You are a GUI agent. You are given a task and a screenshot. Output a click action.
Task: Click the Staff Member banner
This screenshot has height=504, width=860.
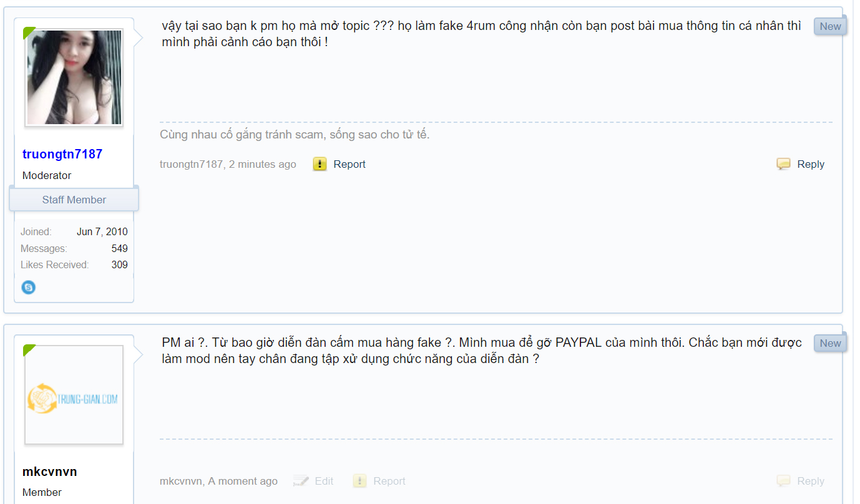pos(74,200)
